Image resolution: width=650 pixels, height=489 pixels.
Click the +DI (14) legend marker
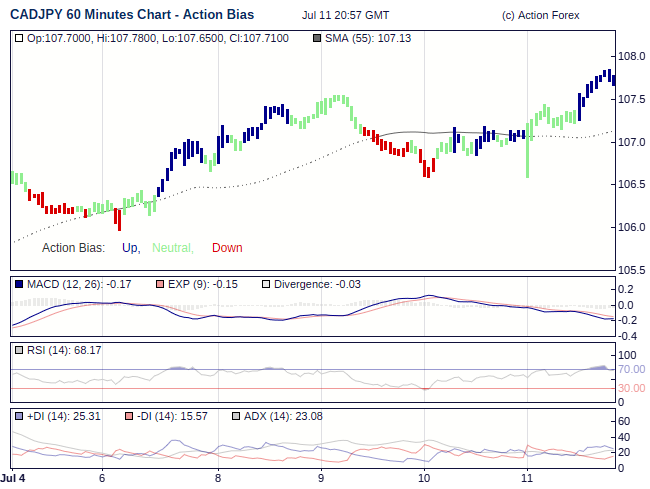pyautogui.click(x=20, y=416)
